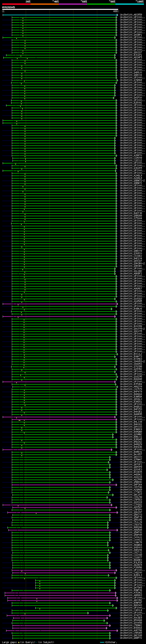The height and width of the screenshot is (644, 146).
Task: Click the UniRef100_Q4R8J0 hit label
Action: coord(131,72)
